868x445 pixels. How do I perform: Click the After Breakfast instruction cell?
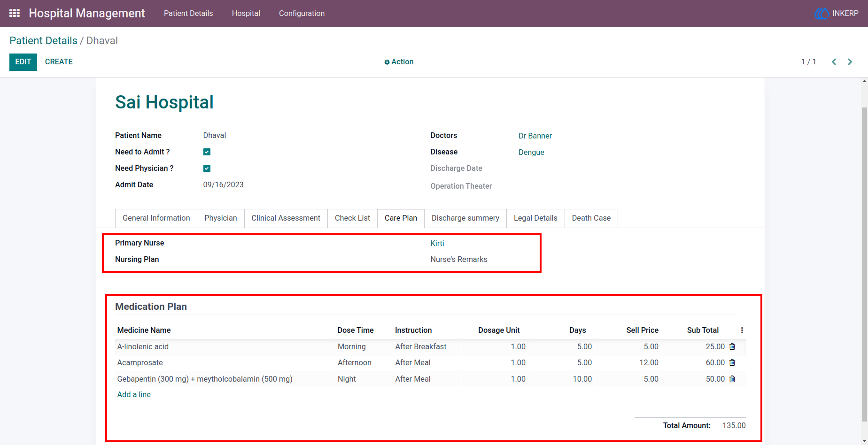click(421, 346)
